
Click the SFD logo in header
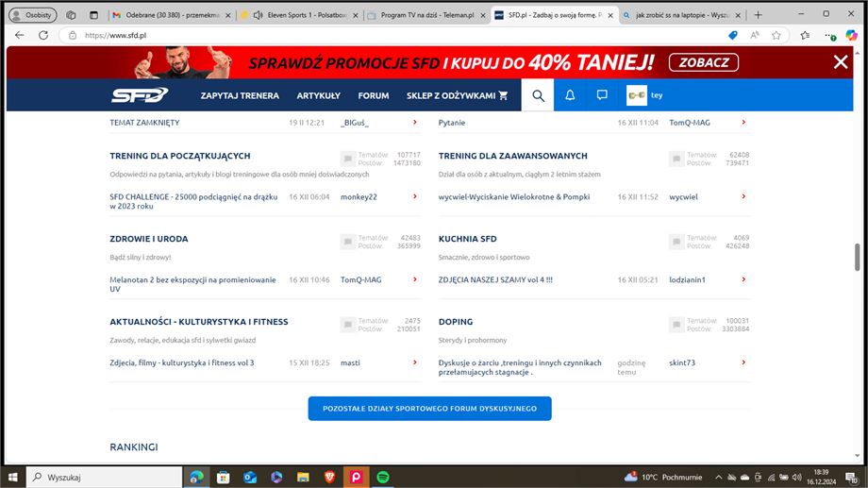[x=140, y=95]
